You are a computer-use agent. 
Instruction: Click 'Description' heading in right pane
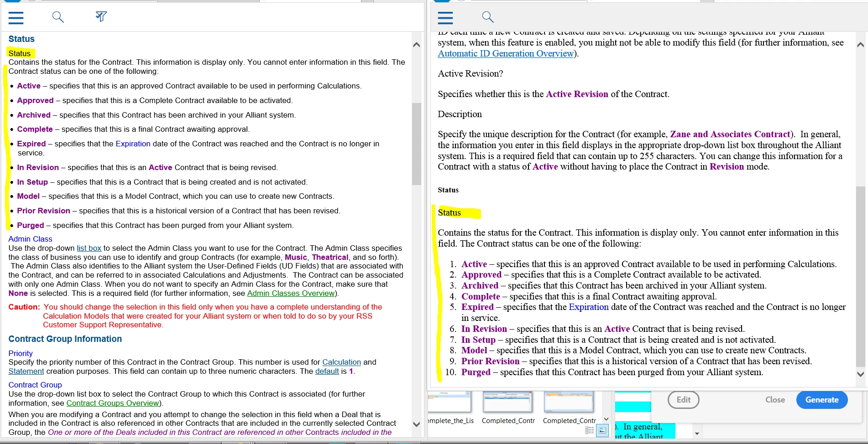[460, 114]
